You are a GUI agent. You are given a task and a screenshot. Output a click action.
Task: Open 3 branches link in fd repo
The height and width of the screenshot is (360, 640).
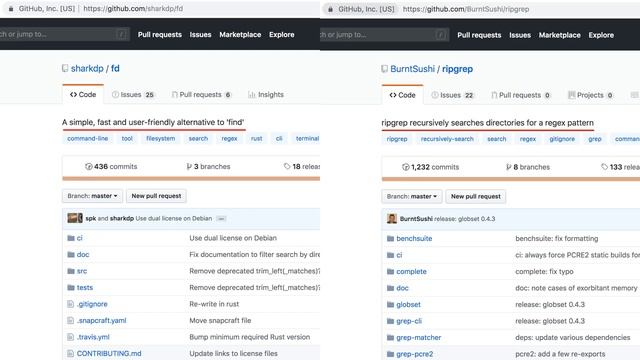(209, 167)
